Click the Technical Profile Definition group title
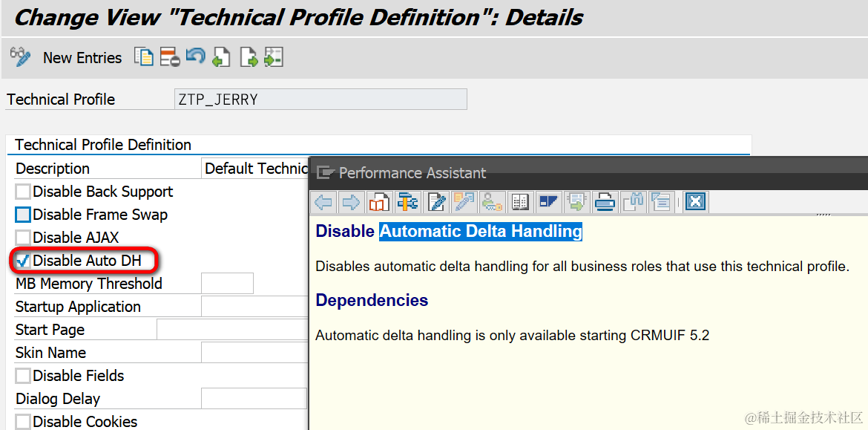The image size is (868, 430). click(103, 145)
